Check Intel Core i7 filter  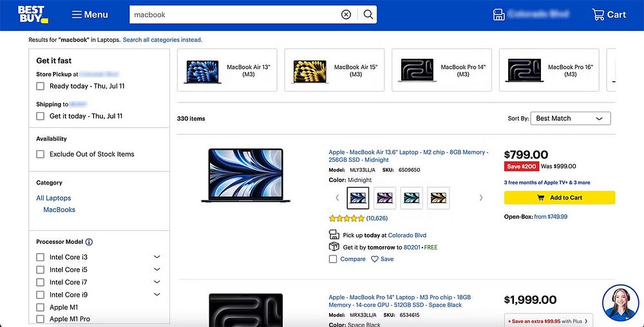[x=40, y=282]
